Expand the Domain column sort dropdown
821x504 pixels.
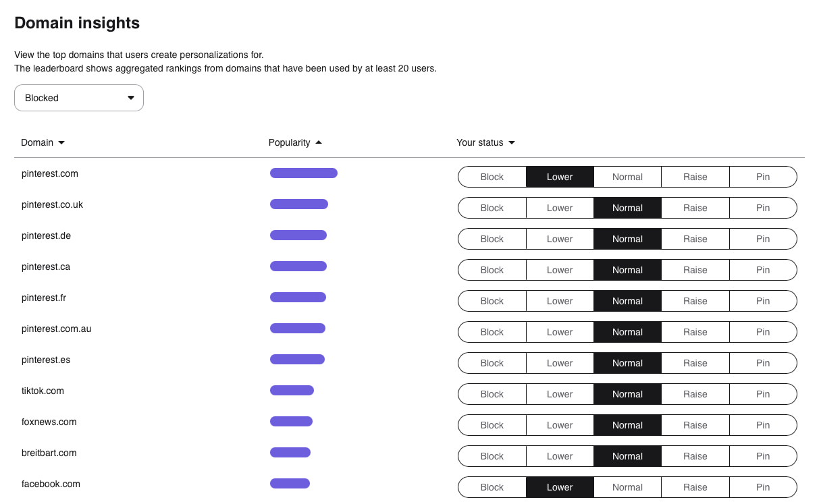tap(43, 142)
